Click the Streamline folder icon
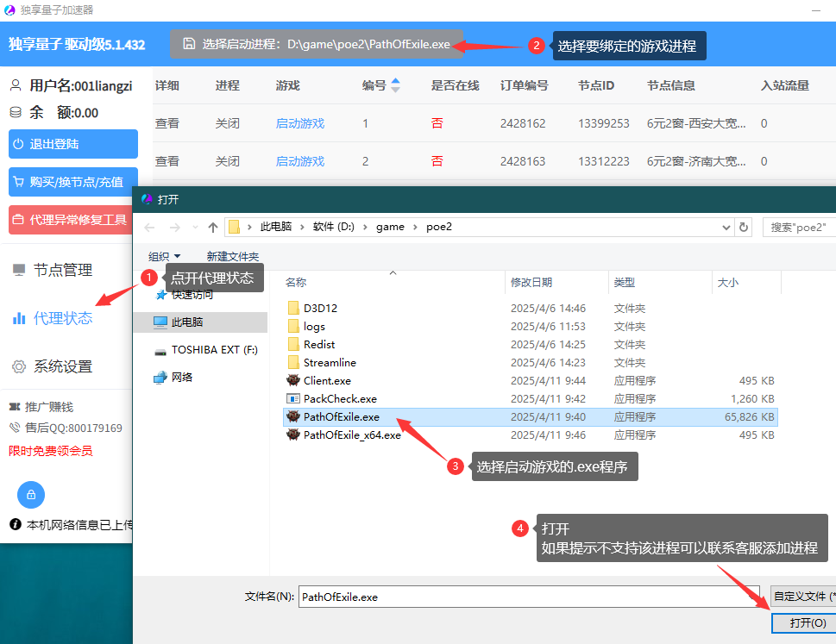The height and width of the screenshot is (644, 836). click(x=293, y=362)
